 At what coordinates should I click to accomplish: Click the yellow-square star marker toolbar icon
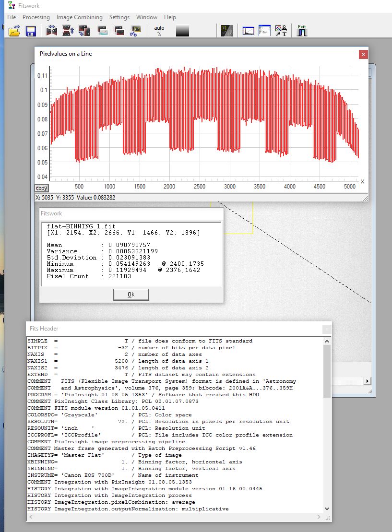(226, 31)
